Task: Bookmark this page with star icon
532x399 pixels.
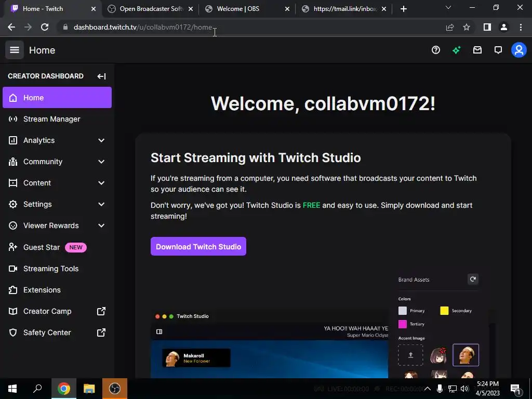Action: 467,27
